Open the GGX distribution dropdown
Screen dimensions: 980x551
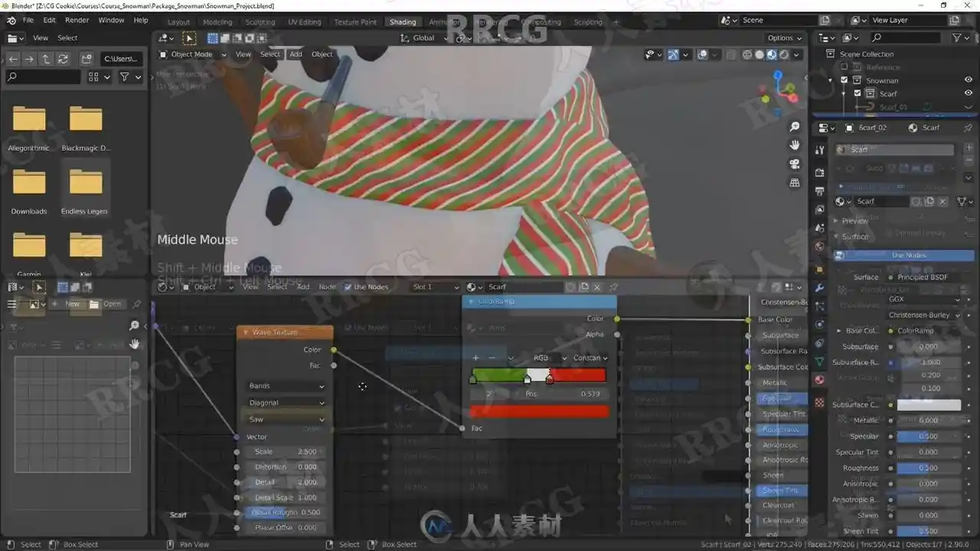point(924,299)
